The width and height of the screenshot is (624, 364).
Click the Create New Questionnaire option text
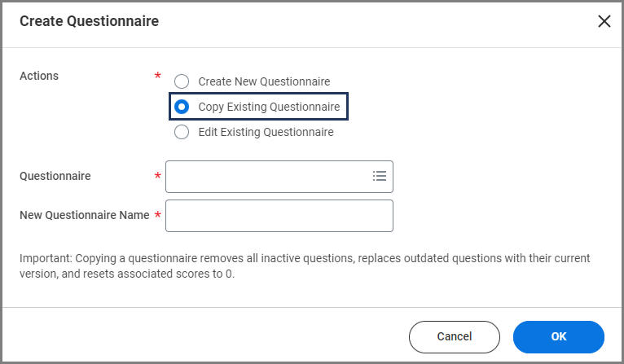coord(264,81)
